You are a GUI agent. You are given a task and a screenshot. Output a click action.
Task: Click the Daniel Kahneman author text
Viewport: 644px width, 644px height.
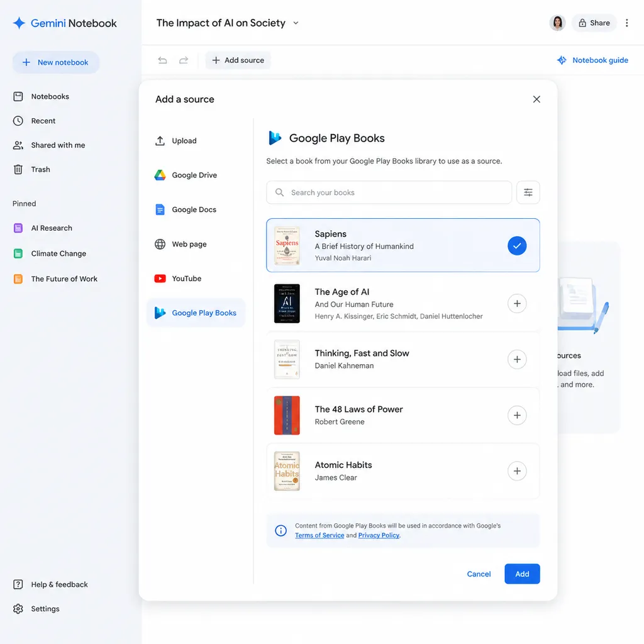point(344,365)
